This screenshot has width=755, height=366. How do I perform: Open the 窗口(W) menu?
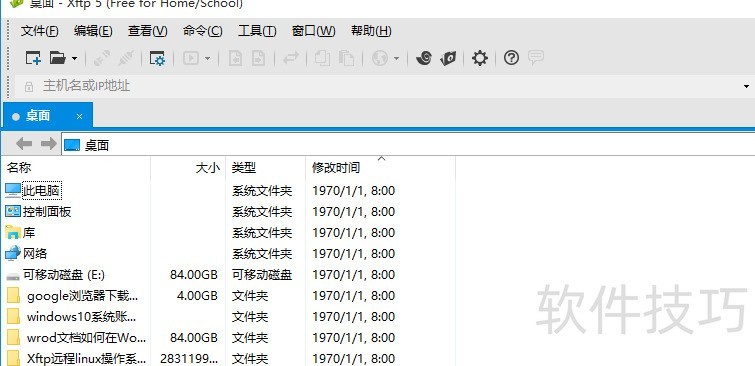tap(313, 31)
